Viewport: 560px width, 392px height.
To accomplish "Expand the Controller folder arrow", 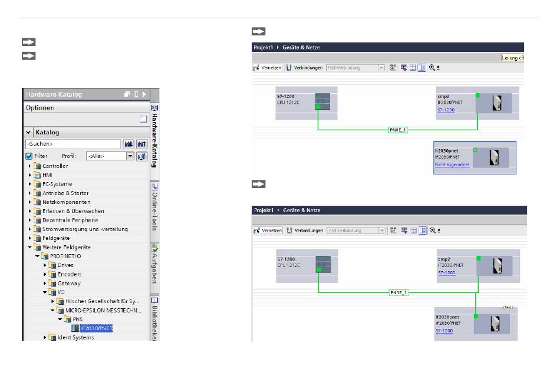I will (29, 166).
